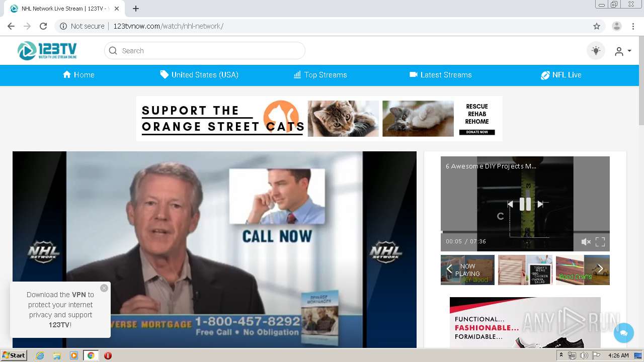Screen dimensions: 644x362
Task: Click the Chrome taskbar icon
Action: tap(91, 355)
